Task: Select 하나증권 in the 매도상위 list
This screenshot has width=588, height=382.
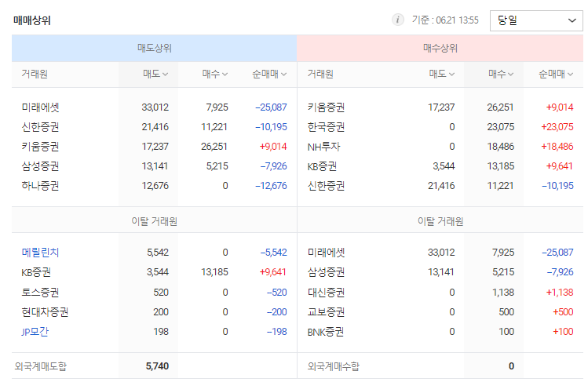Action: (x=40, y=186)
